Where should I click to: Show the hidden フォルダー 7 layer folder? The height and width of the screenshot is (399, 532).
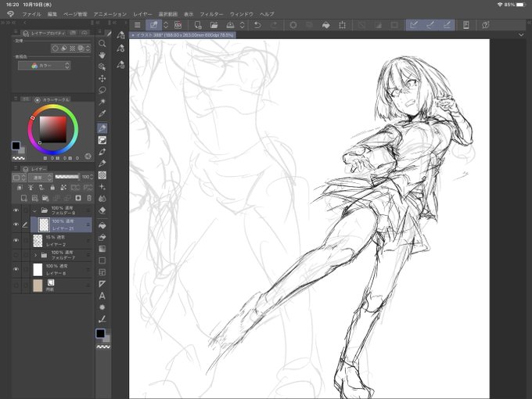coord(16,255)
